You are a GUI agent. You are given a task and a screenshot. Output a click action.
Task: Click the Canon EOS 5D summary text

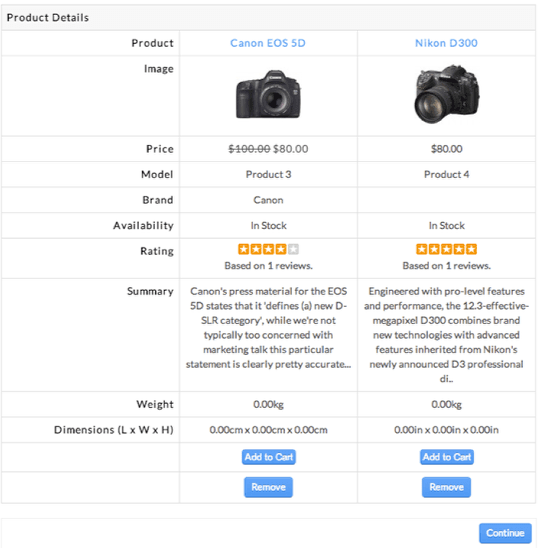click(x=268, y=327)
